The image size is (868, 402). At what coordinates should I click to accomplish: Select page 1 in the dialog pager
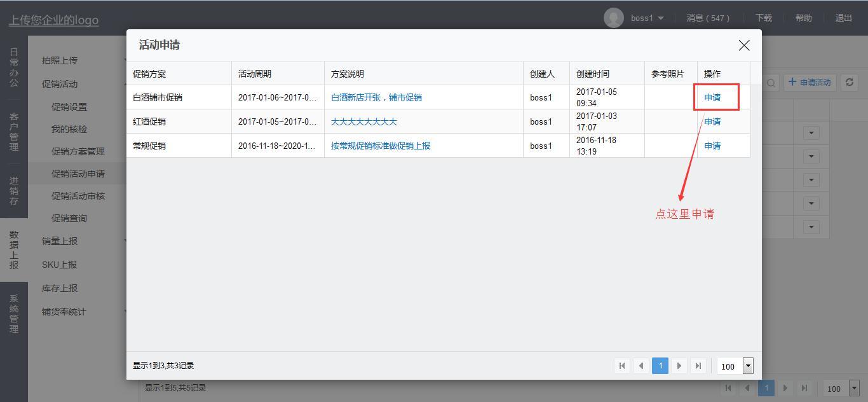coord(660,366)
